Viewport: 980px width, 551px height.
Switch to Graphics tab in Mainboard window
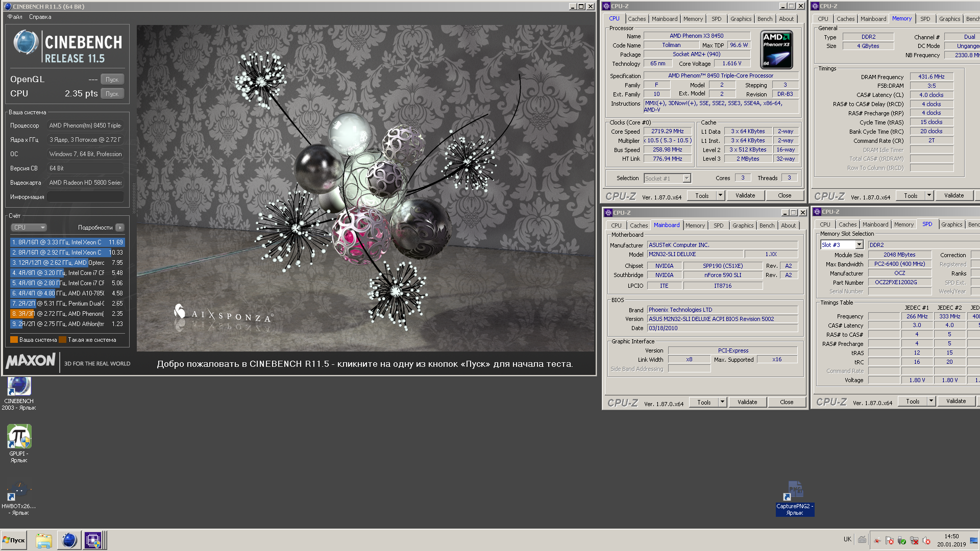(x=743, y=226)
